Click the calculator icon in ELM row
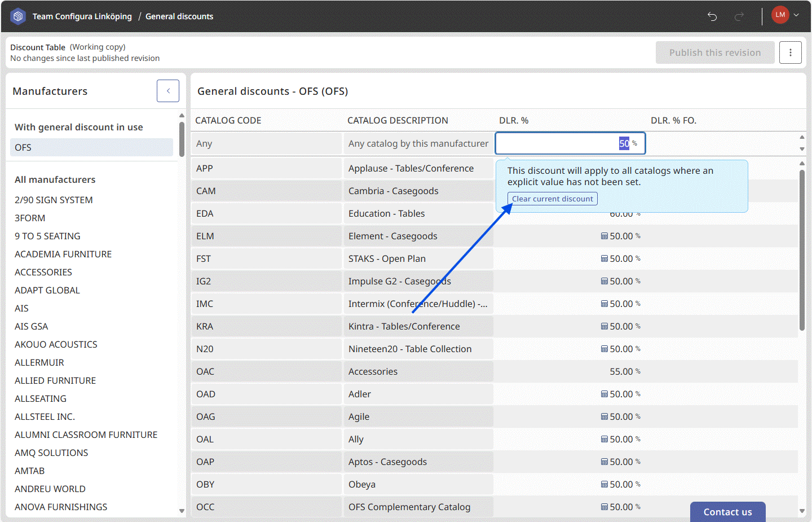This screenshot has width=812, height=522. 604,236
